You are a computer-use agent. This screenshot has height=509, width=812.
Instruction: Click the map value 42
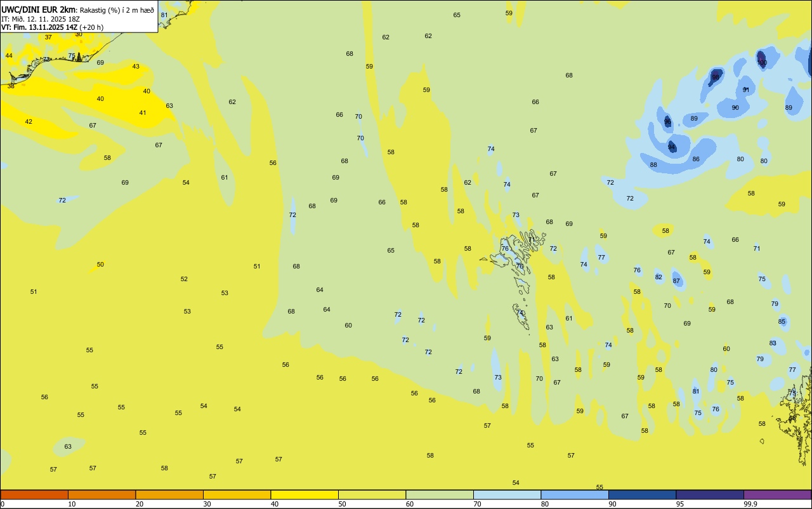[29, 122]
